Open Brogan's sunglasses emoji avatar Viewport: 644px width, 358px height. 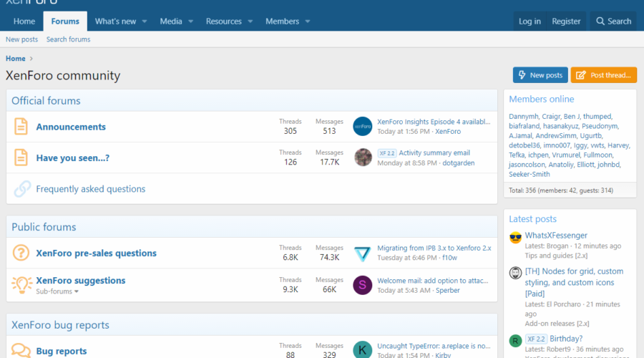(515, 238)
